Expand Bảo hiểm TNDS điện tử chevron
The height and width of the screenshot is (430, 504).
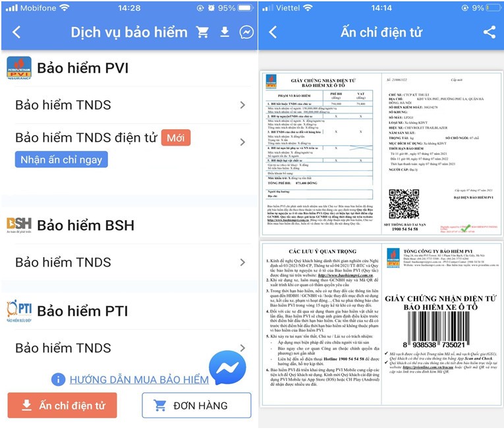point(242,142)
